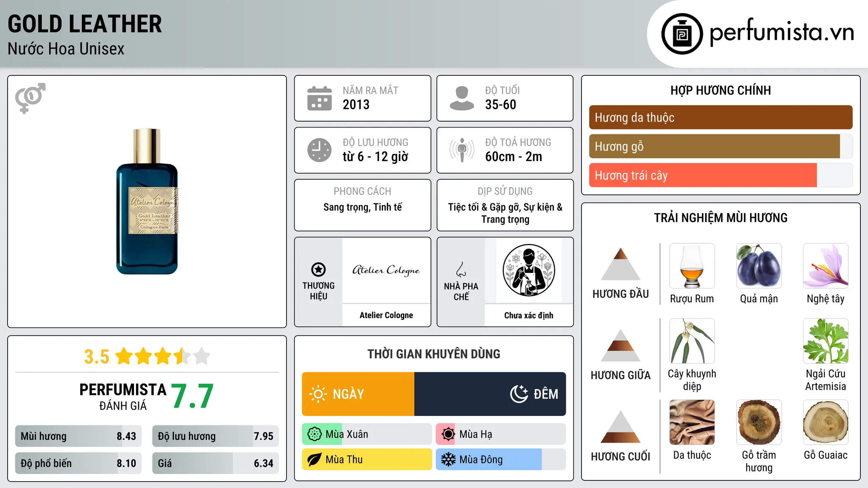The image size is (868, 488).
Task: Select the Rượu Rum glass image
Action: point(692,266)
